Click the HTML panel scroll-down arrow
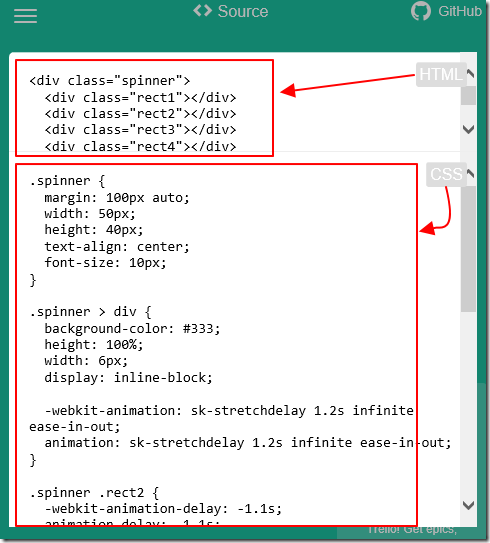The width and height of the screenshot is (490, 543). coord(469,130)
